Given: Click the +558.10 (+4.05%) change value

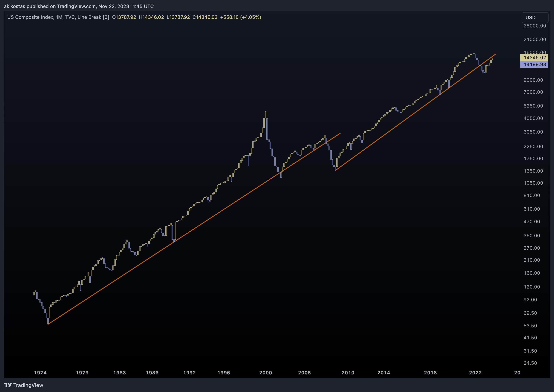Looking at the screenshot, I should tap(241, 17).
